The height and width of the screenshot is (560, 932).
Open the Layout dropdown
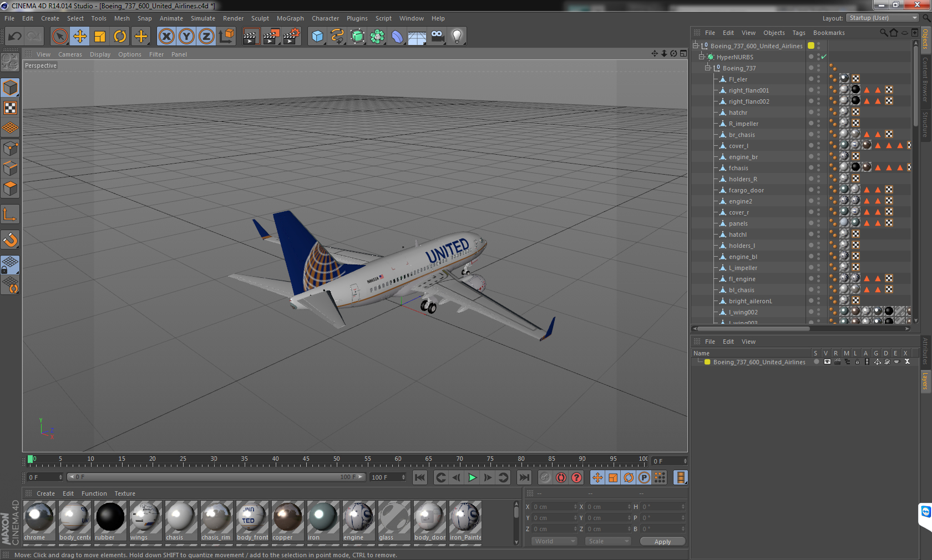[883, 18]
